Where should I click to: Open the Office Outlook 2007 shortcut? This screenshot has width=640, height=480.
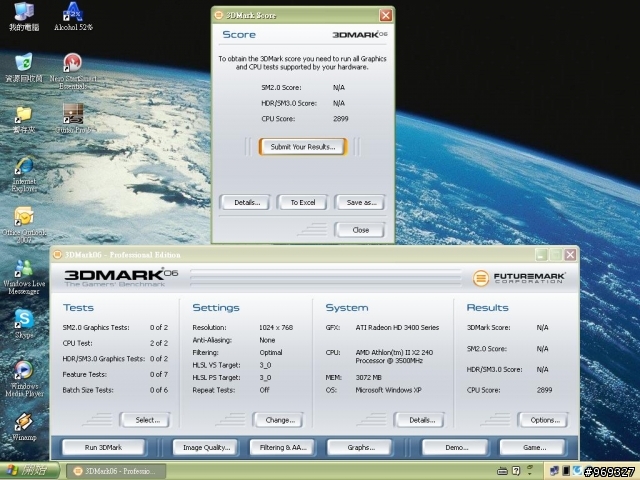(x=24, y=225)
